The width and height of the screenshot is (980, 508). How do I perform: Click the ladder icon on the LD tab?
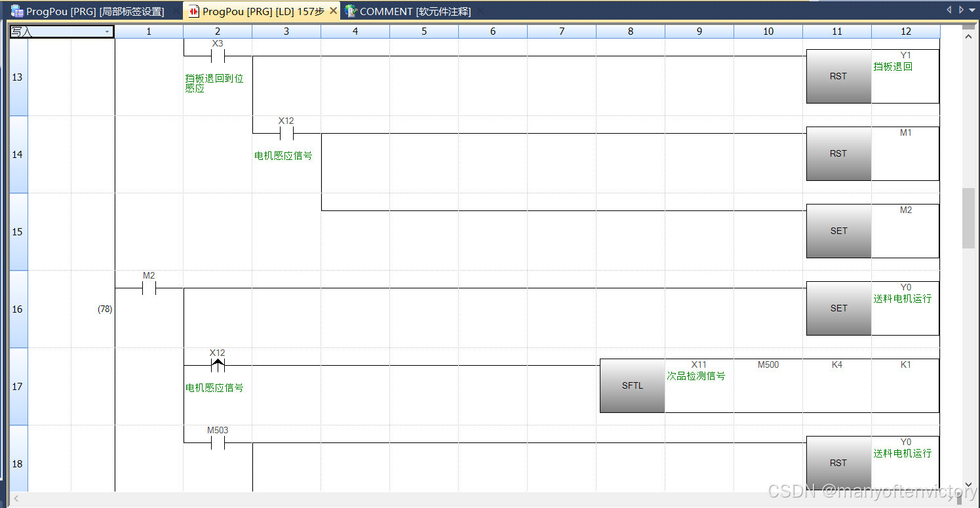point(194,11)
